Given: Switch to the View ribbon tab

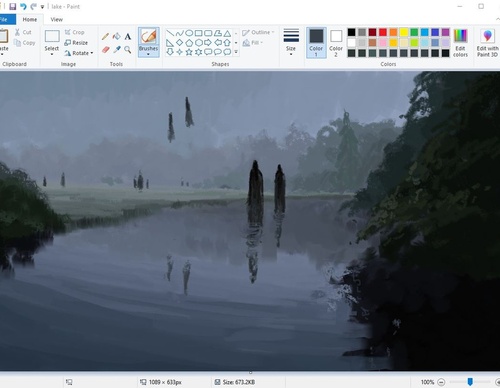Looking at the screenshot, I should tap(56, 19).
